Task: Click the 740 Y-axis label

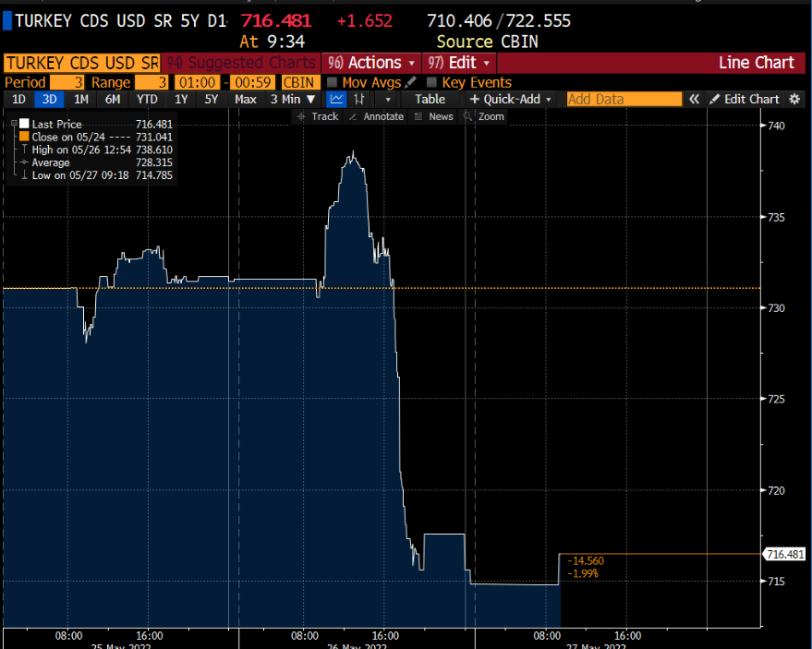Action: (x=776, y=126)
